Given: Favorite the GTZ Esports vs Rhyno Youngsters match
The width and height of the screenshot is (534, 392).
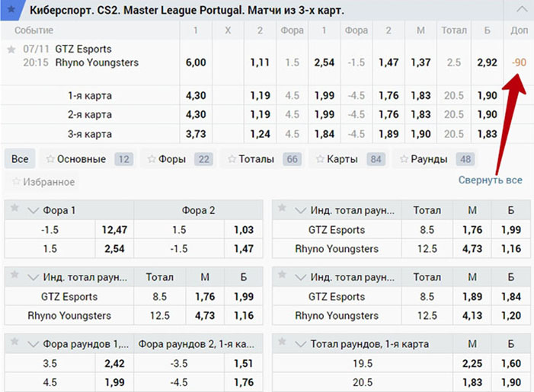Looking at the screenshot, I should 11,49.
